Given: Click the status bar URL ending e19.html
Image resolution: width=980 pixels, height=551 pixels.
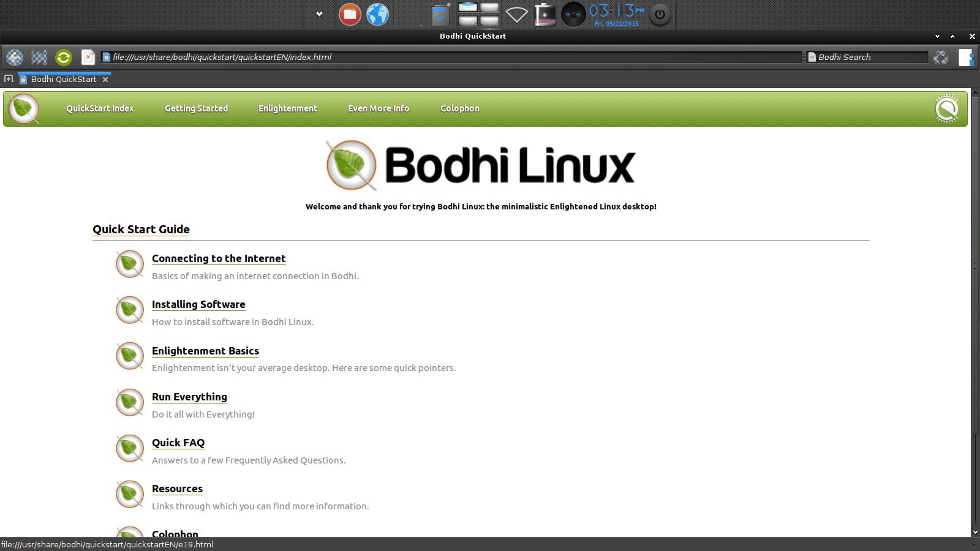Looking at the screenshot, I should click(x=107, y=544).
